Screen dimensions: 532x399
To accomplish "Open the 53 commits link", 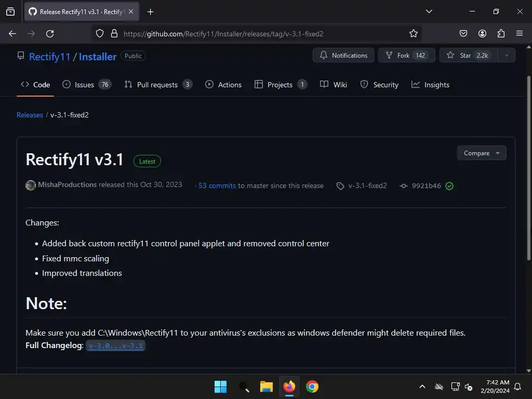I will [x=217, y=185].
